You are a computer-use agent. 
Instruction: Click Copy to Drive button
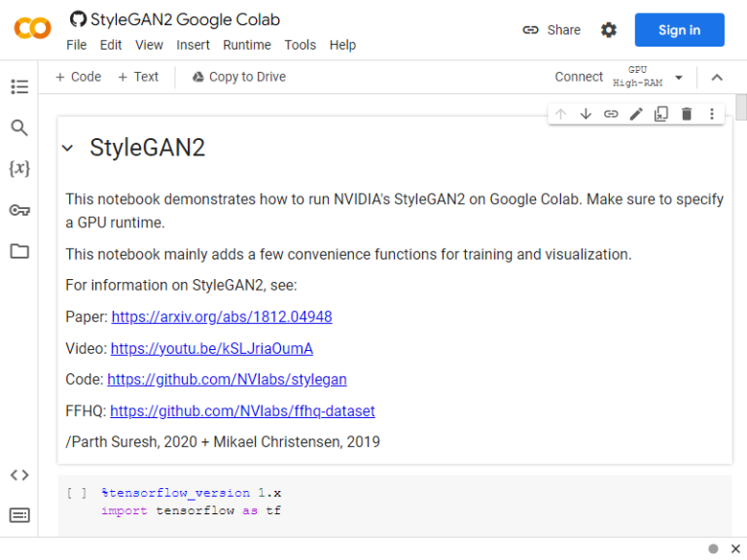pos(239,77)
